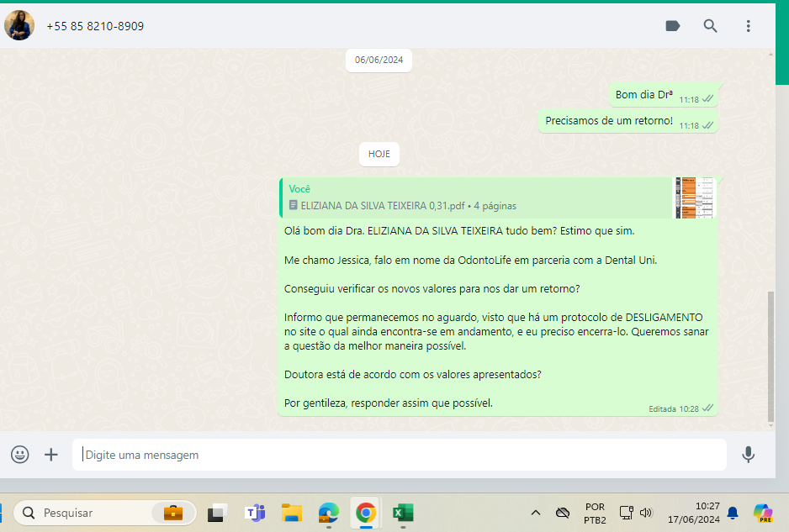
Task: Click the phone number +55 85 8210-8909
Action: point(95,26)
